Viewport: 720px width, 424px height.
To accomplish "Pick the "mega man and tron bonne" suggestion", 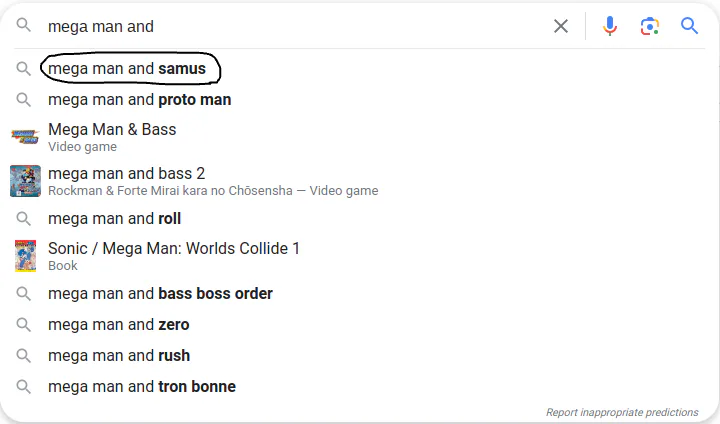I will point(142,386).
